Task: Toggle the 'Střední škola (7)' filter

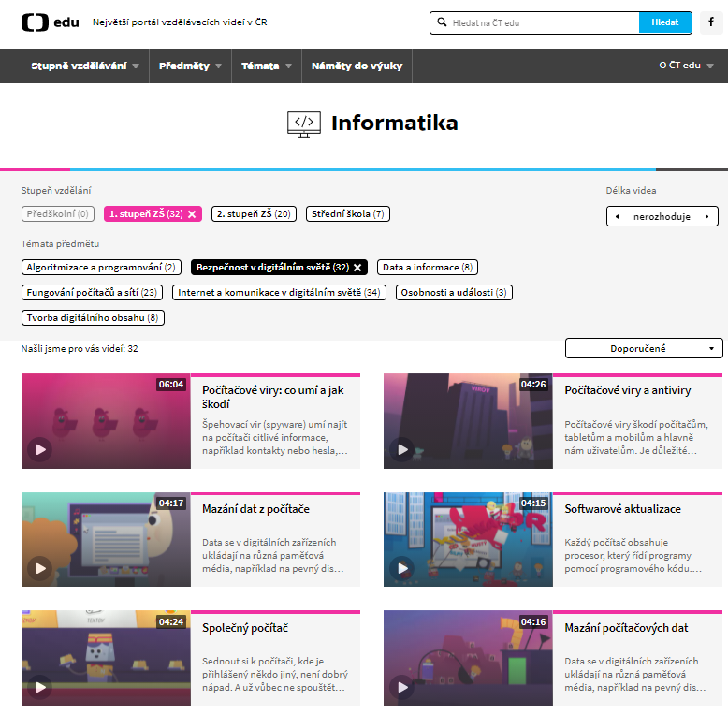Action: 347,214
